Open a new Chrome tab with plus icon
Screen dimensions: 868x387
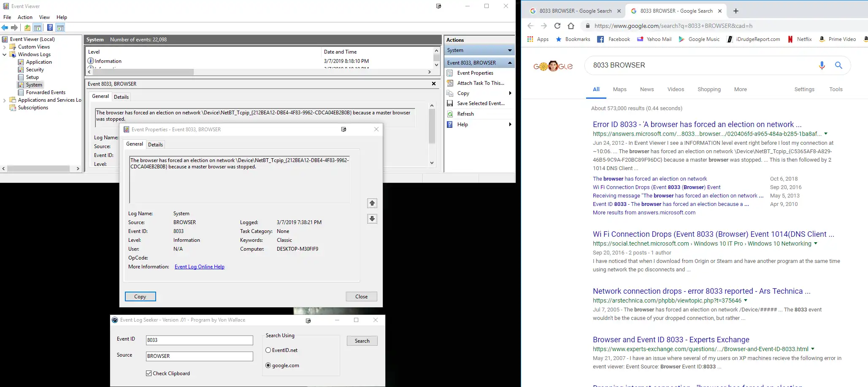(736, 11)
